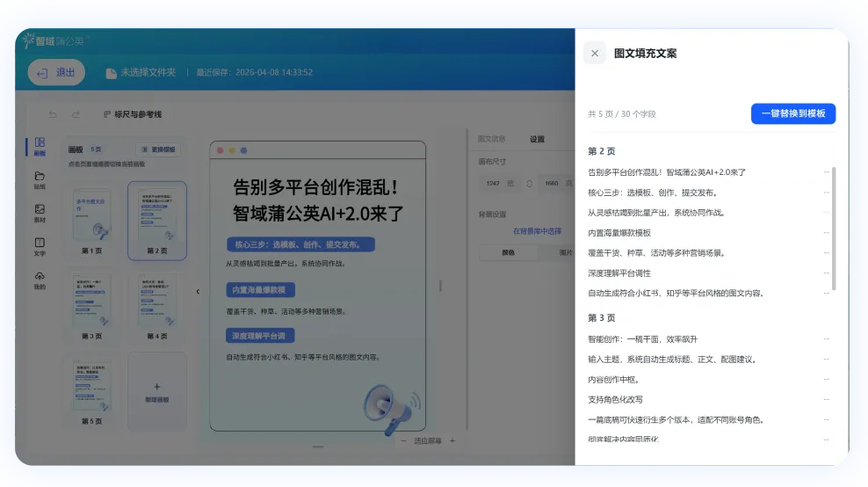This screenshot has height=487, width=868.
Task: Click the 新增画板 plus tile
Action: (x=157, y=391)
